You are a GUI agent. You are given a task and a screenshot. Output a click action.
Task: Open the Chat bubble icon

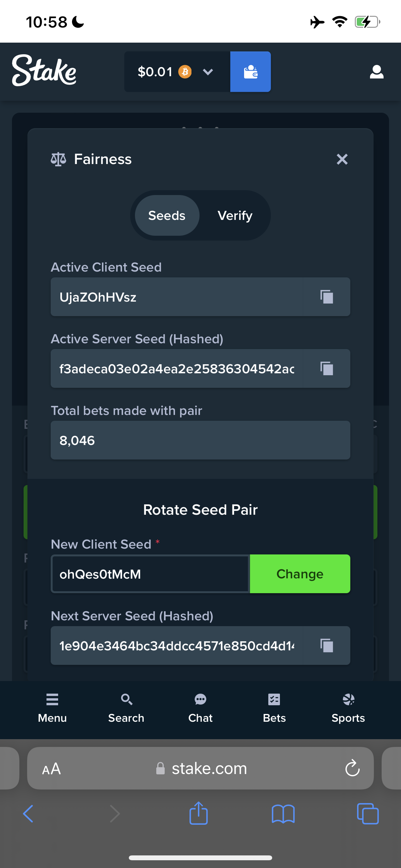[x=200, y=699]
